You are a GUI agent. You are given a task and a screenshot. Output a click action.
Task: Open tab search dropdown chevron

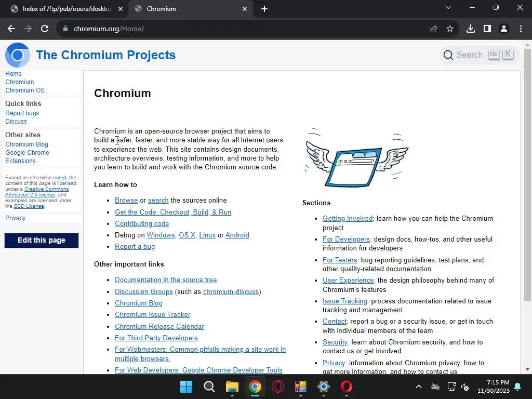coord(448,7)
